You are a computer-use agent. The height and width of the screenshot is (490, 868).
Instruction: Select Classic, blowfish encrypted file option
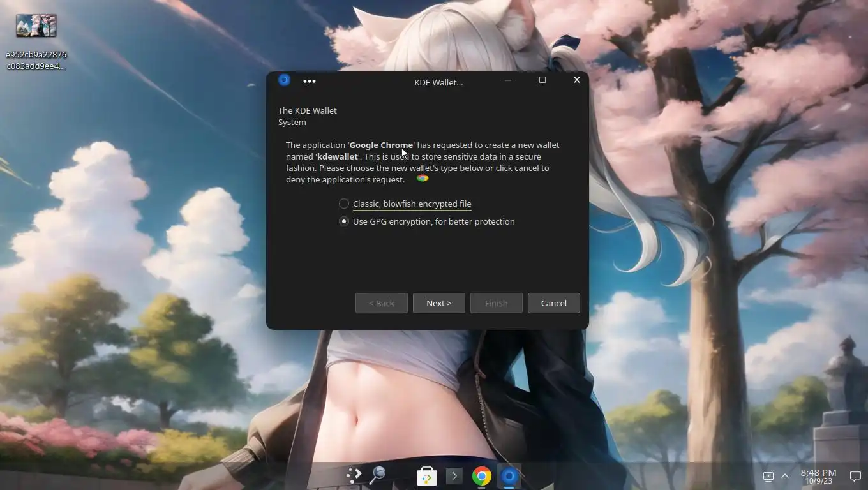coord(405,204)
